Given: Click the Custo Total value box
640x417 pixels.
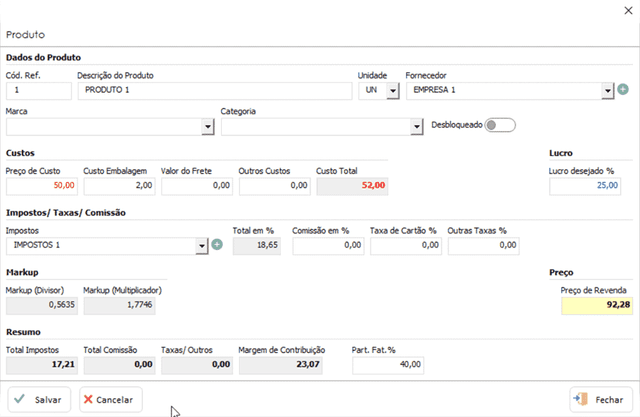Looking at the screenshot, I should [352, 186].
